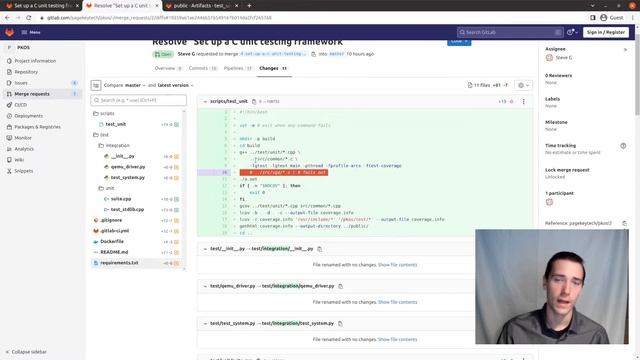Screen dimensions: 640x360
Task: Select test_system.py in the file tree
Action: pos(127,178)
